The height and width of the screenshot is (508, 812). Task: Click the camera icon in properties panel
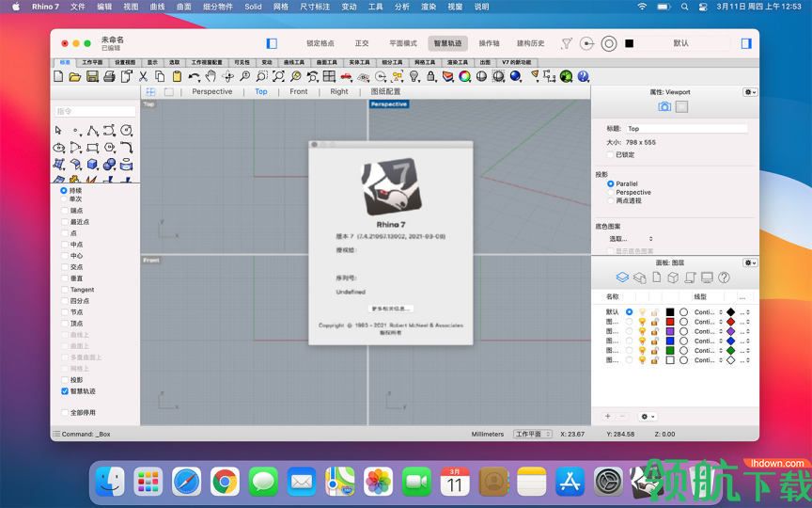pyautogui.click(x=664, y=106)
